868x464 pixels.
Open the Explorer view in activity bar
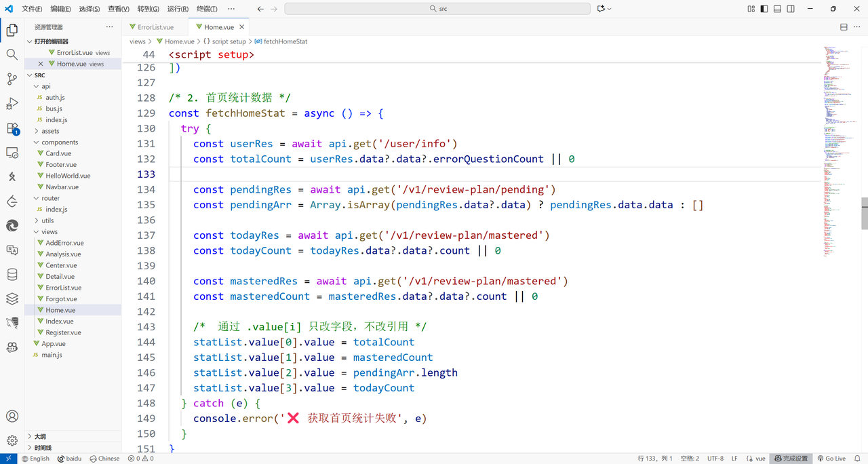12,30
